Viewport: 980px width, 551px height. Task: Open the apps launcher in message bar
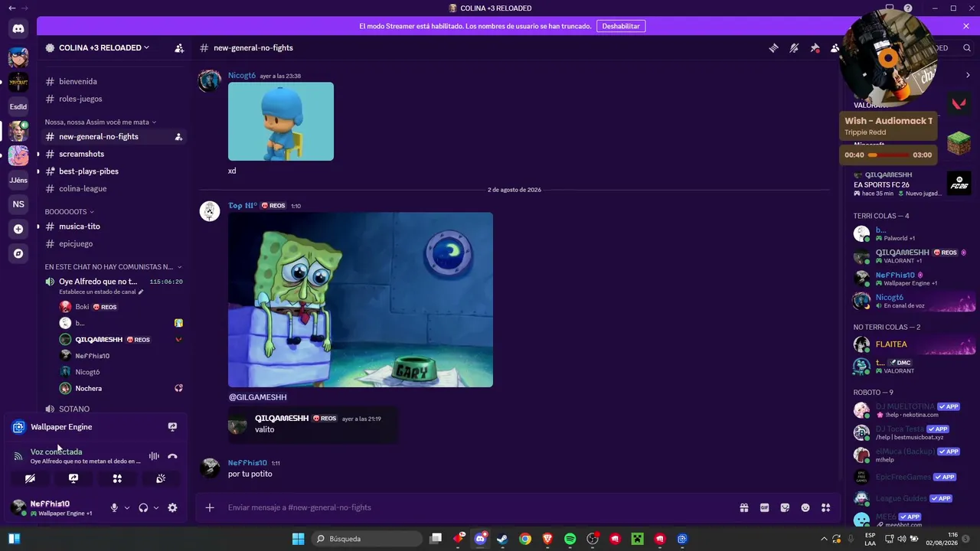(825, 507)
